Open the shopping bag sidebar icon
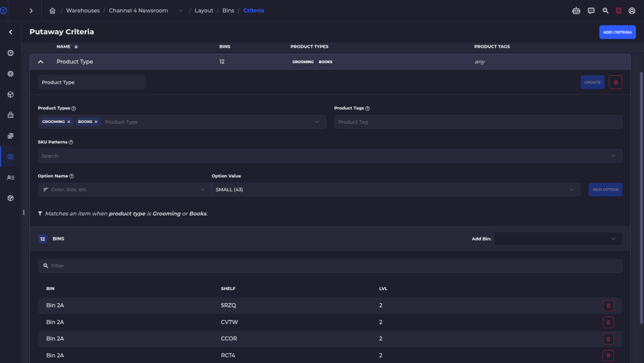644x363 pixels. coord(11,115)
